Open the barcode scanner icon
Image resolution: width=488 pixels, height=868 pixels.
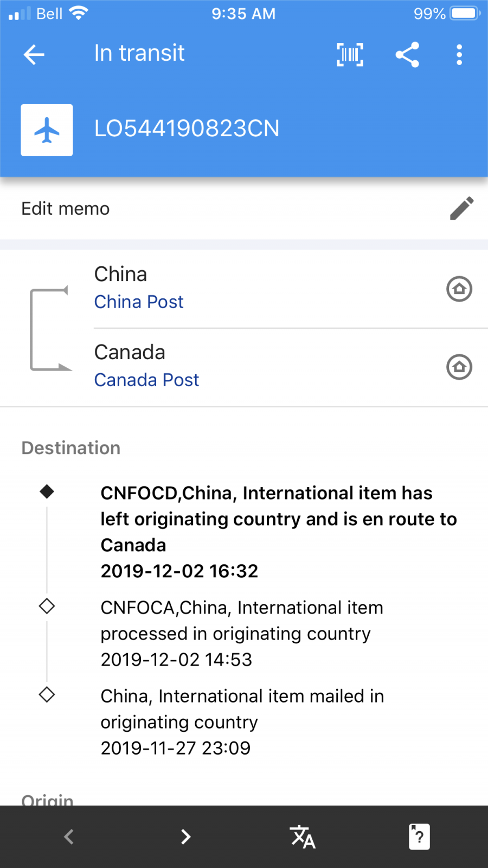tap(350, 54)
